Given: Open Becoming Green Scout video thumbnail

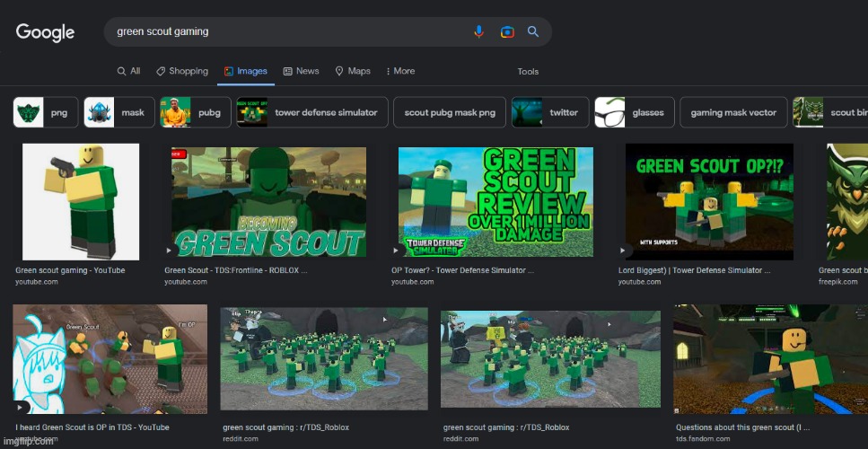Looking at the screenshot, I should (x=269, y=201).
